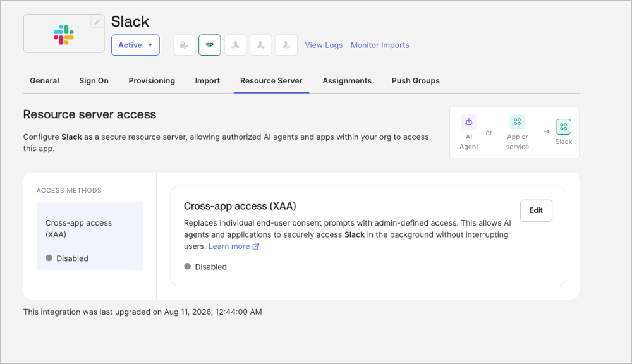Open the Assignments tab
Image resolution: width=632 pixels, height=364 pixels.
click(x=347, y=81)
